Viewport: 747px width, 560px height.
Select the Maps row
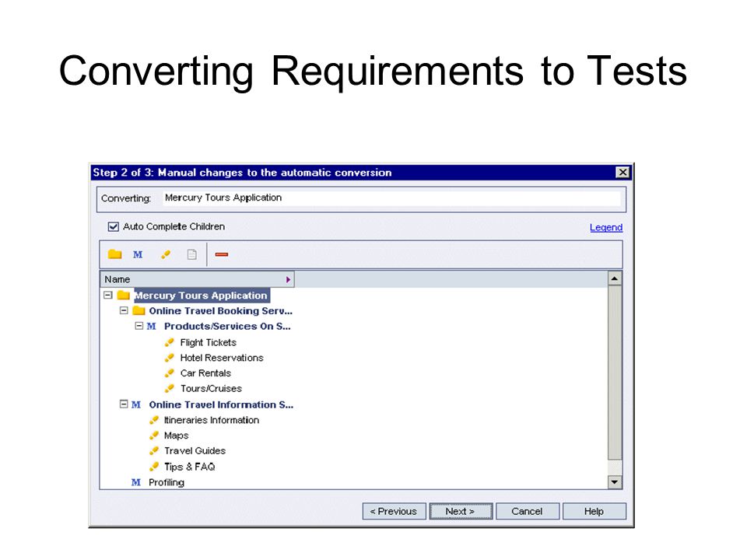pos(177,436)
